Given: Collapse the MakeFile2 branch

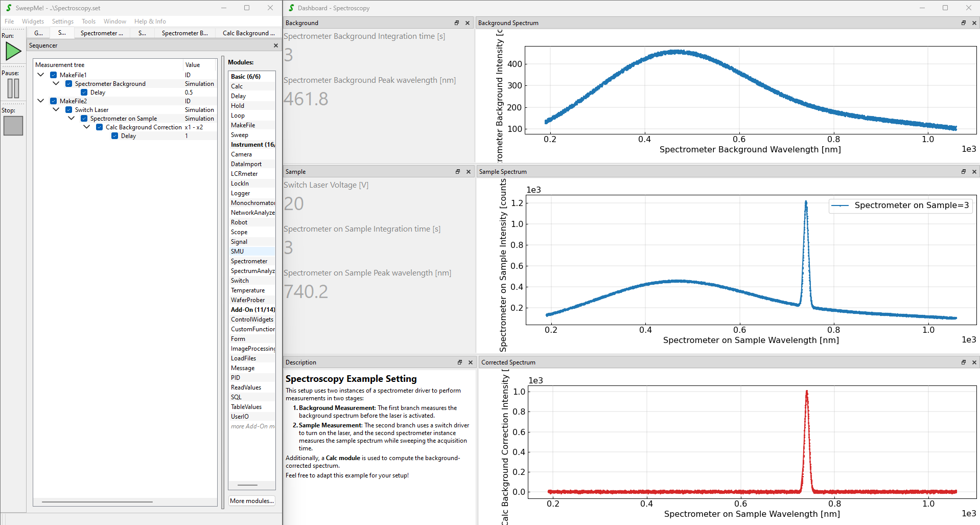Looking at the screenshot, I should (41, 101).
